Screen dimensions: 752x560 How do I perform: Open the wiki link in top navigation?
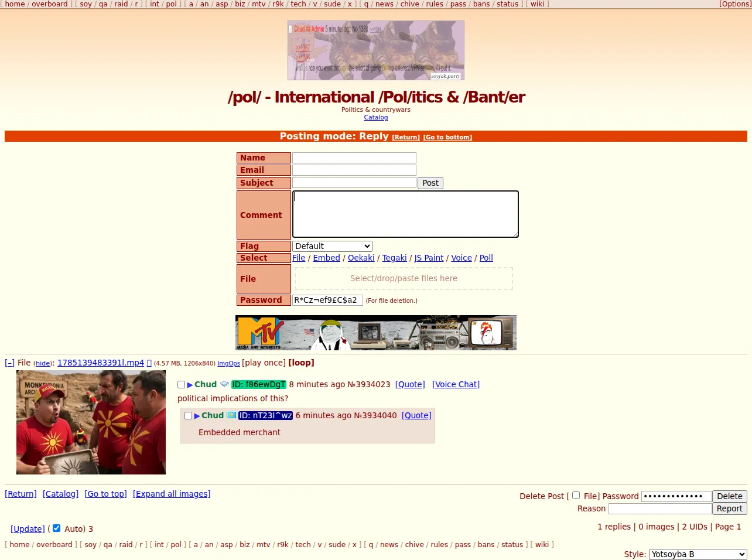[538, 4]
